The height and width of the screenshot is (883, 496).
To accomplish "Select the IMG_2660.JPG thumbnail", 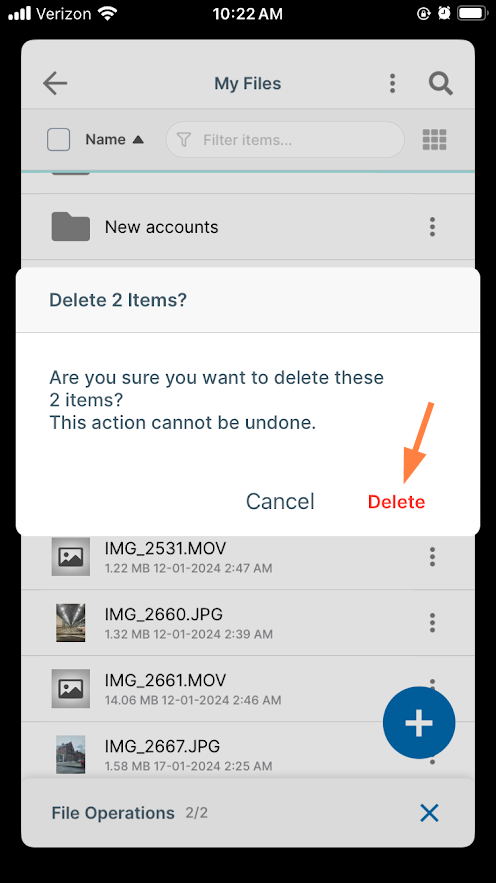I will (x=70, y=622).
